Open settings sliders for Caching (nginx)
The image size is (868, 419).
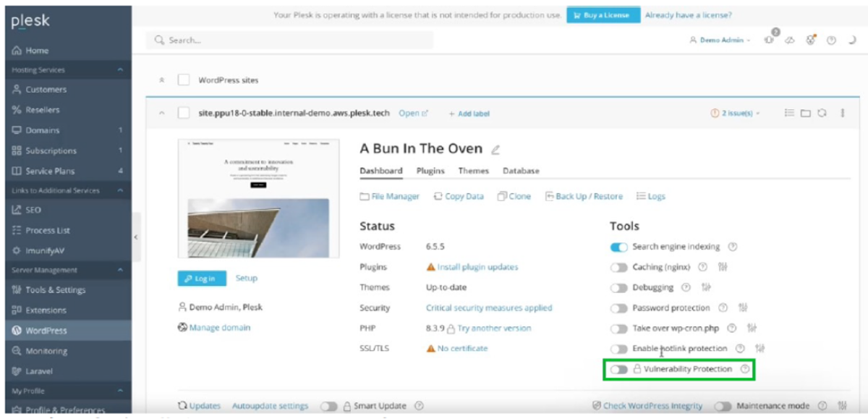point(722,267)
